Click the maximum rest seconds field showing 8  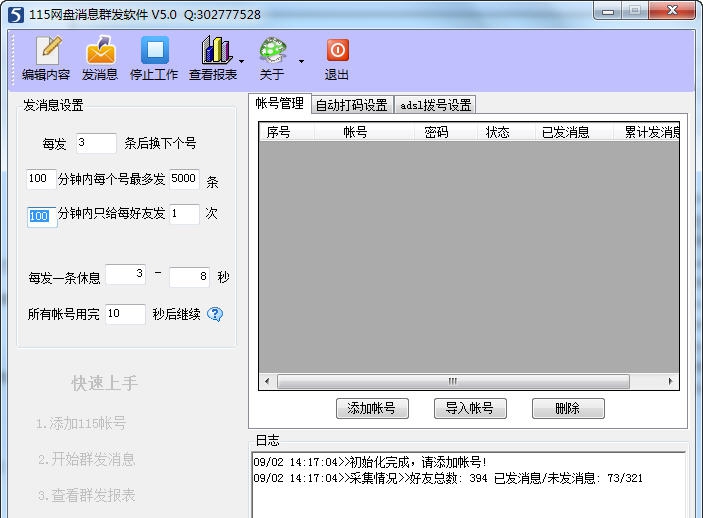pyautogui.click(x=189, y=277)
